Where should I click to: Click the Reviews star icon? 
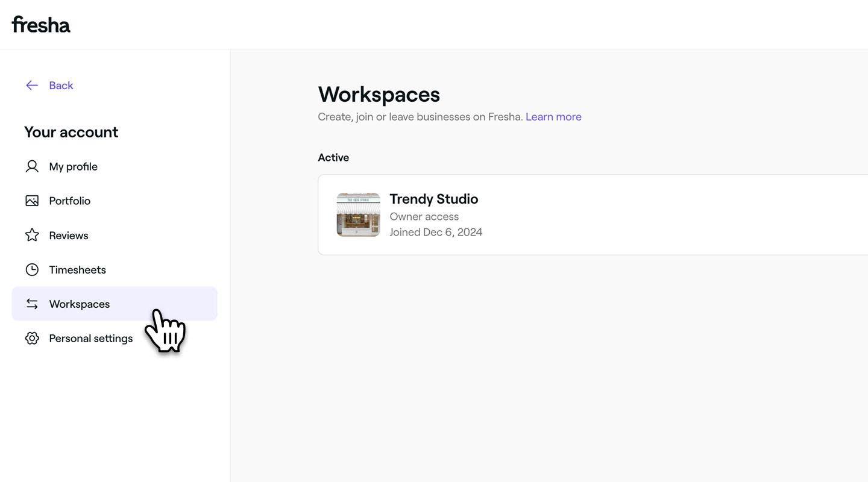[x=32, y=235]
